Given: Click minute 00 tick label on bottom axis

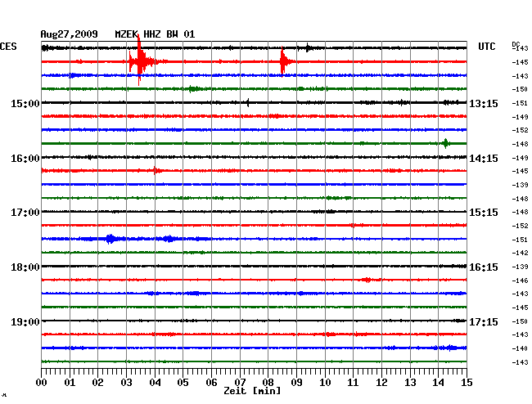Looking at the screenshot, I should pos(42,382).
